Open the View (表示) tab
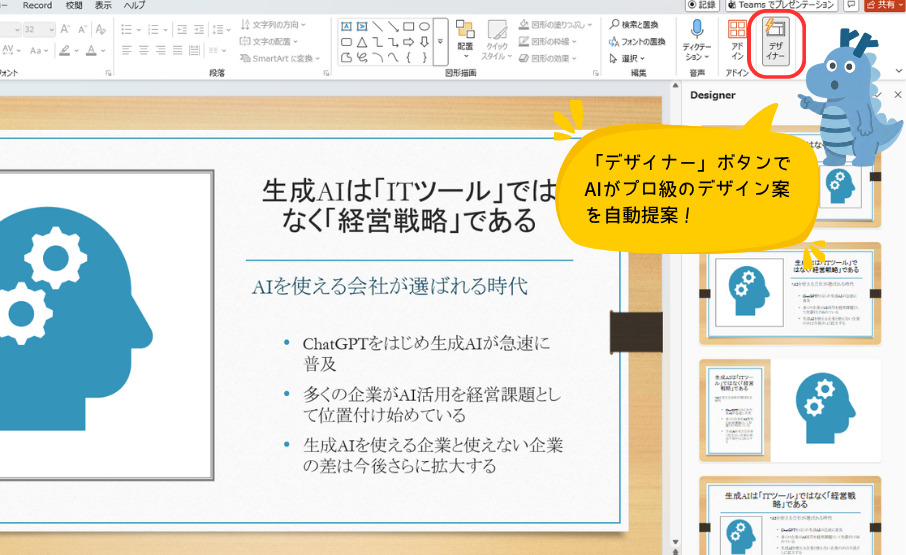This screenshot has width=906, height=555. point(103,5)
